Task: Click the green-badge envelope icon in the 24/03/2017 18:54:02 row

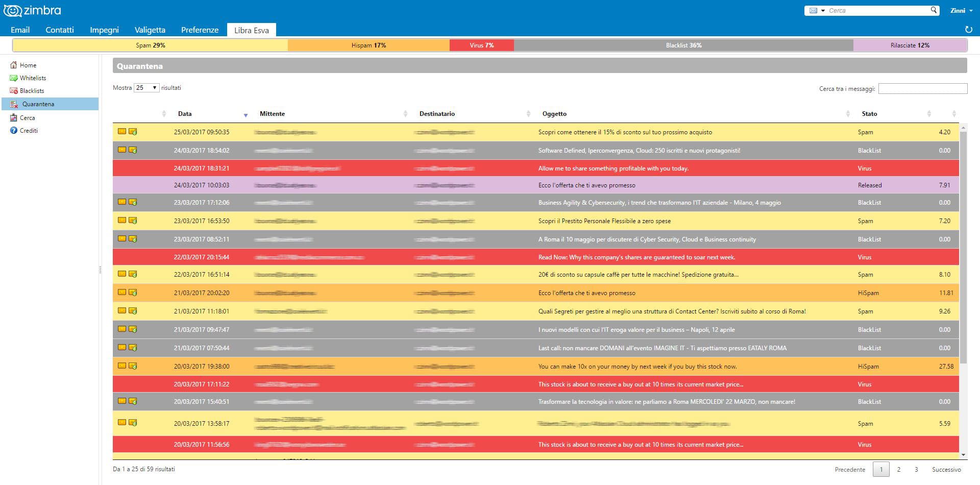Action: 133,150
